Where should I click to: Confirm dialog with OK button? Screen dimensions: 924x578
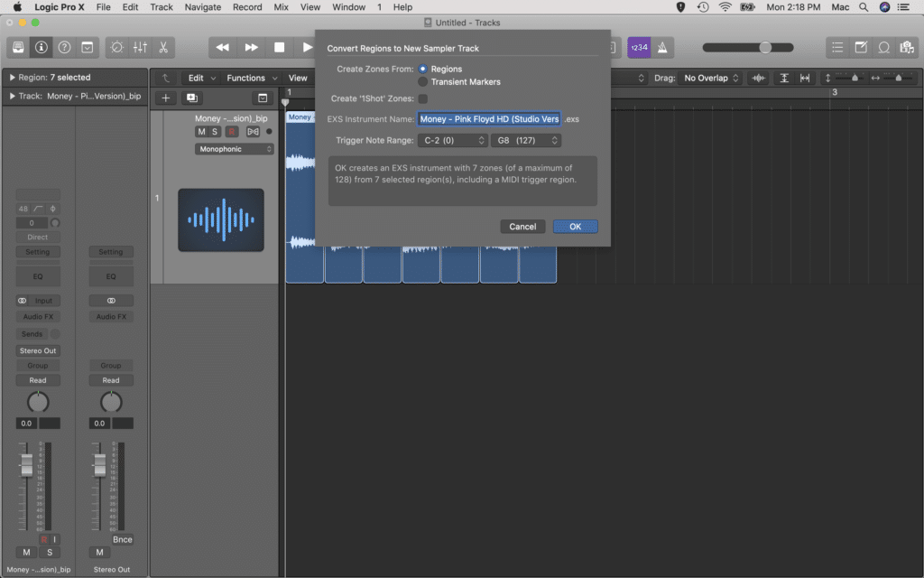point(575,227)
